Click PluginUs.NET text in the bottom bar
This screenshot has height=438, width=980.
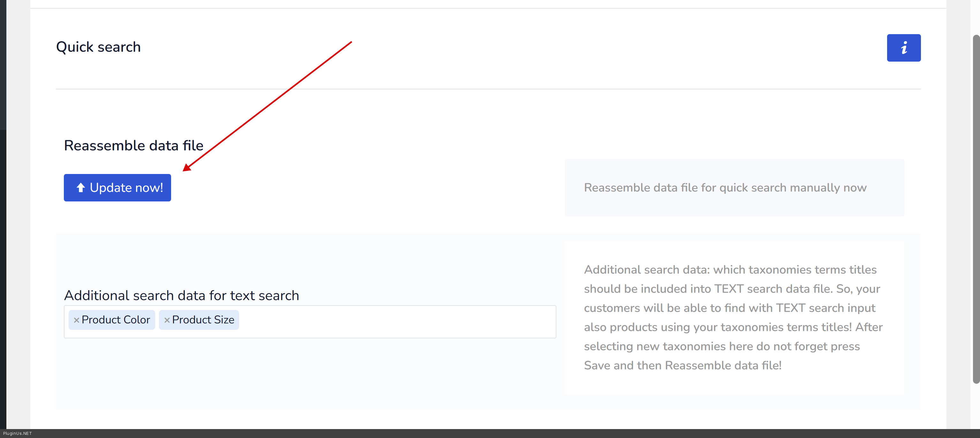click(x=18, y=434)
